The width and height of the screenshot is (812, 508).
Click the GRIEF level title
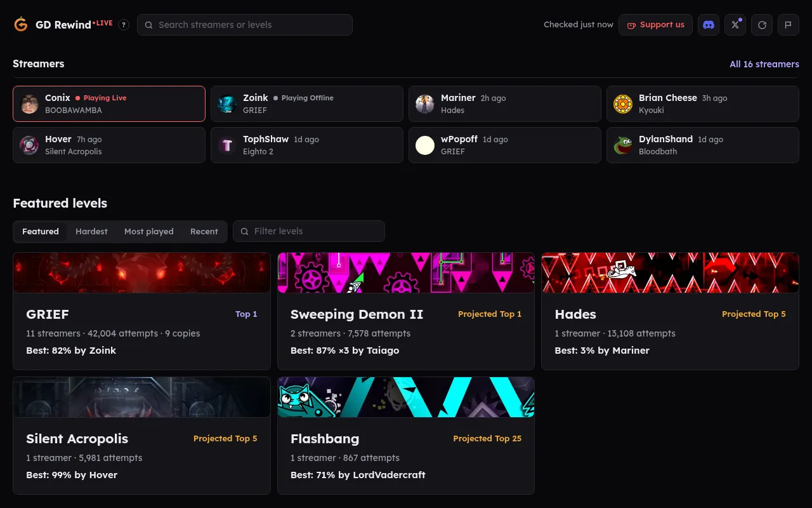pyautogui.click(x=48, y=314)
